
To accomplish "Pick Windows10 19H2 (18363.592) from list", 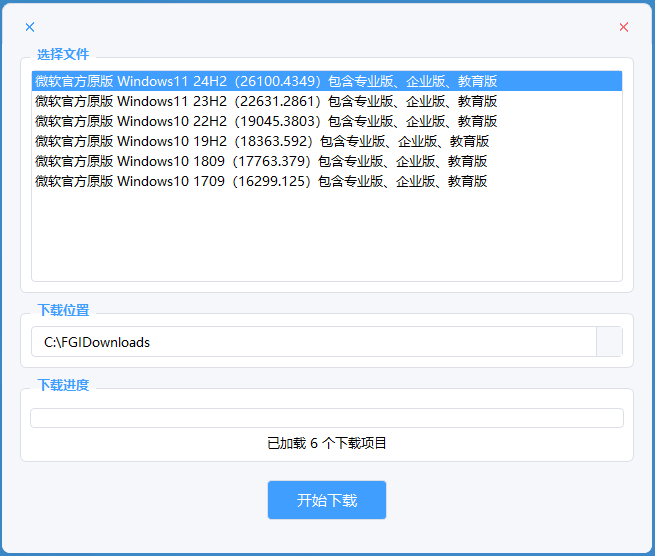I will point(261,141).
